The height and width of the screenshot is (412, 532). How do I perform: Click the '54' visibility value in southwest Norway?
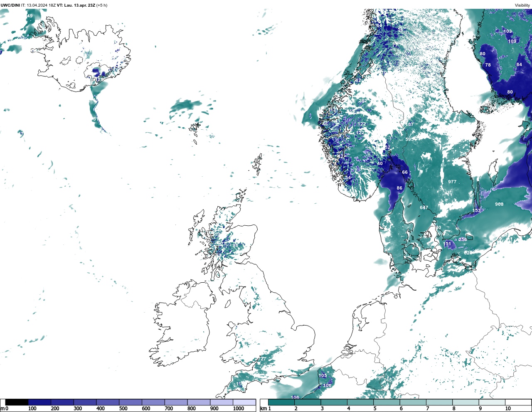(x=348, y=178)
